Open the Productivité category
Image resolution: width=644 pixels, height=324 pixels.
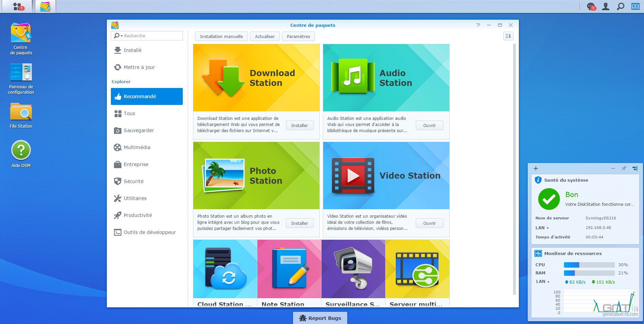point(147,215)
